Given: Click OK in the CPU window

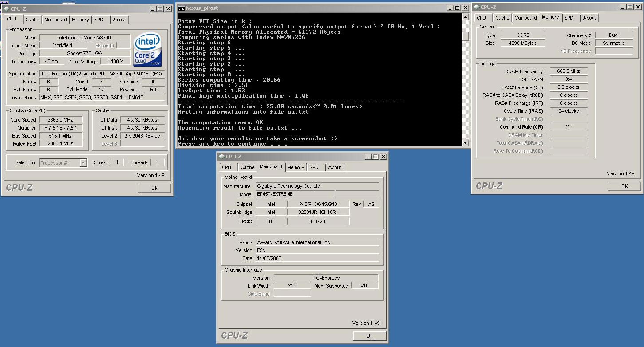Looking at the screenshot, I should pyautogui.click(x=154, y=188).
